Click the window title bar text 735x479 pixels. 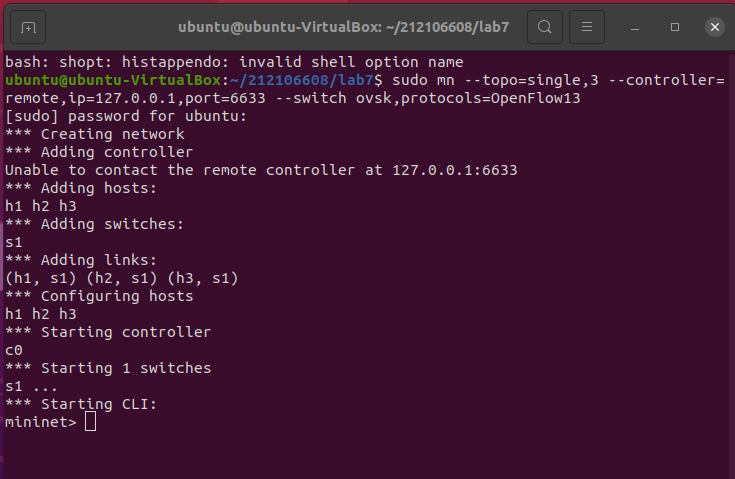pos(344,26)
